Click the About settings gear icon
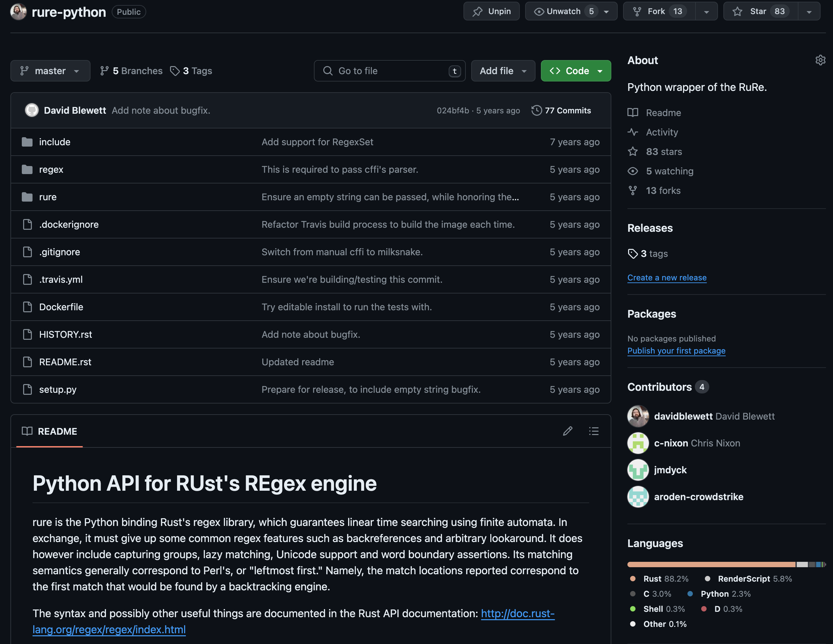 click(x=820, y=60)
